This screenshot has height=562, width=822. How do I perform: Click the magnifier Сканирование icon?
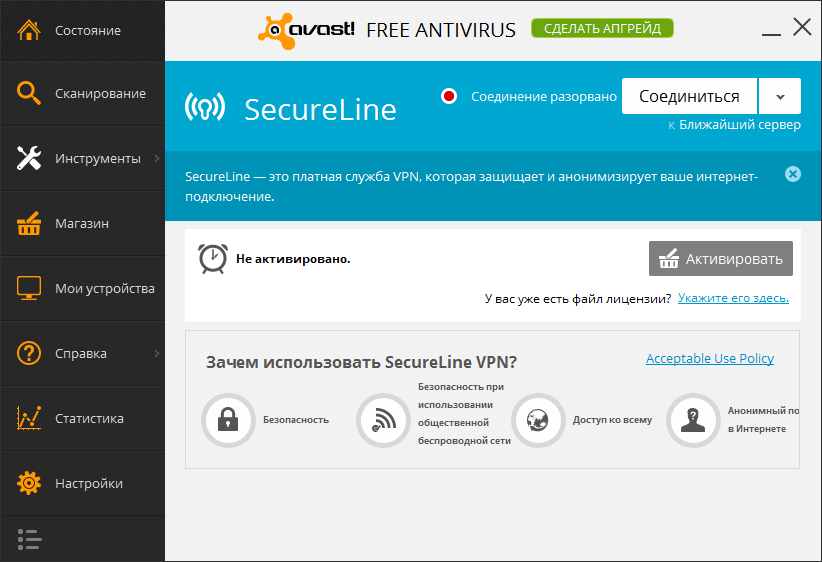(29, 93)
